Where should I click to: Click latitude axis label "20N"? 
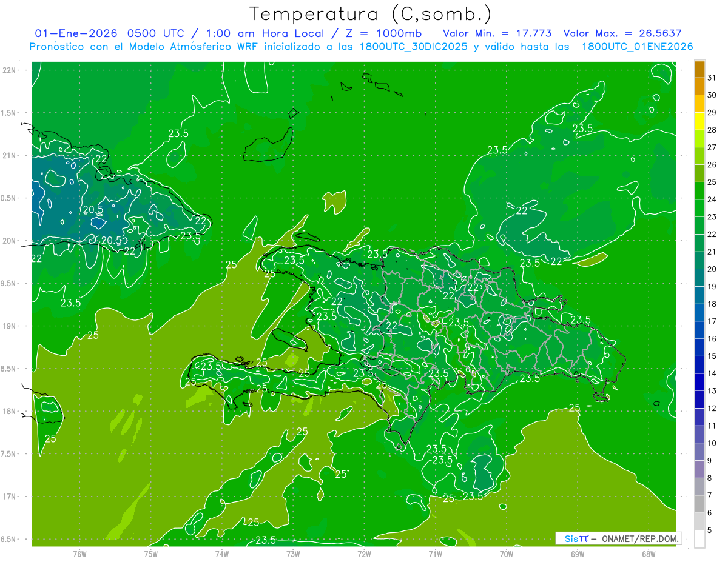click(x=10, y=241)
